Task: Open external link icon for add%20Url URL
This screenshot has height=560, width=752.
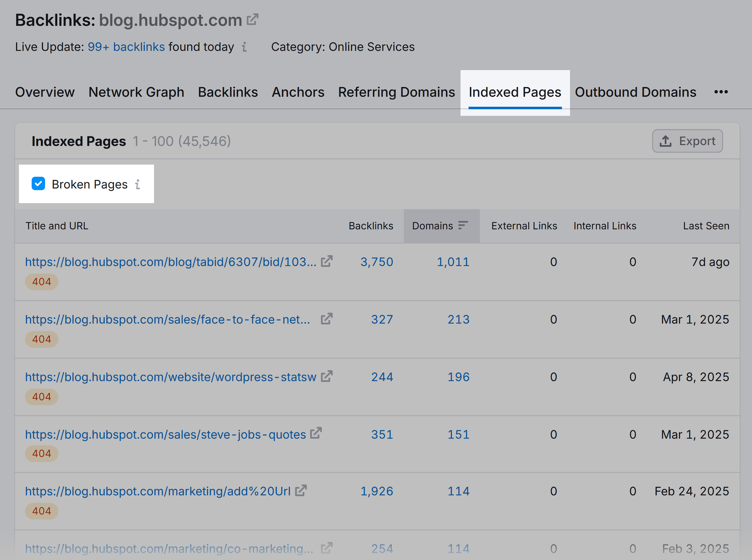Action: pos(301,490)
